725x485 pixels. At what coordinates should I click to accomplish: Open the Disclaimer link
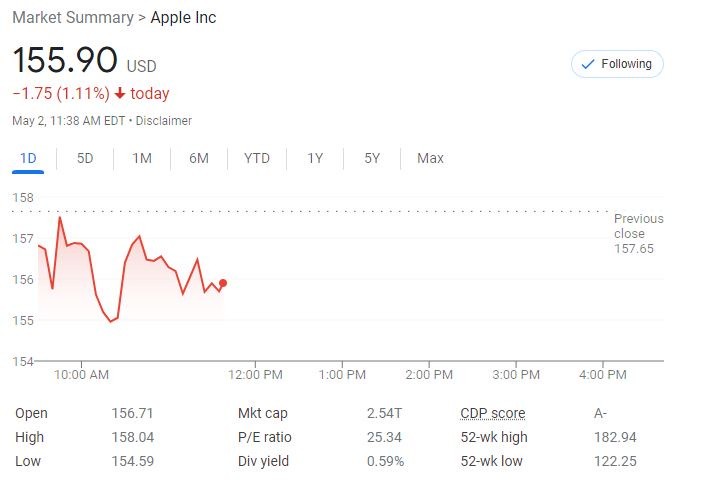point(163,121)
